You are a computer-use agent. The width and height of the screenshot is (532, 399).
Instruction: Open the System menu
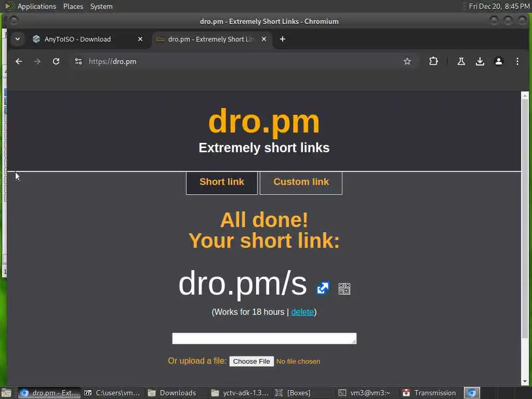101,6
